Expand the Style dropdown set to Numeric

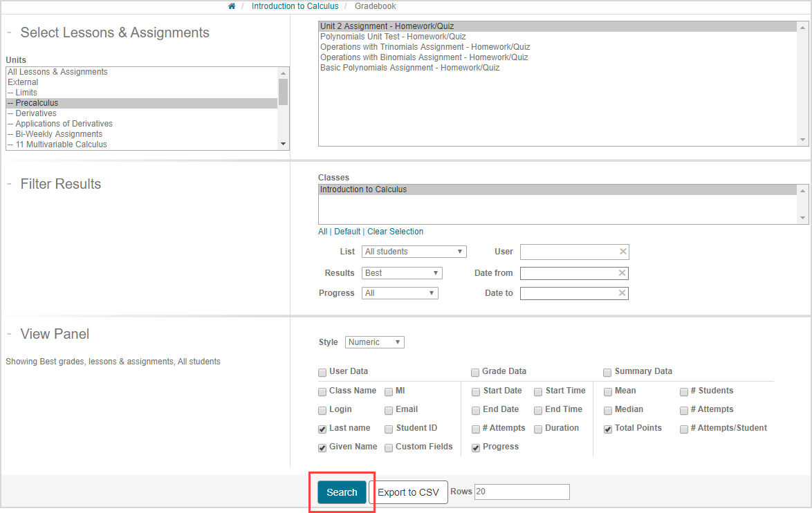pyautogui.click(x=374, y=342)
